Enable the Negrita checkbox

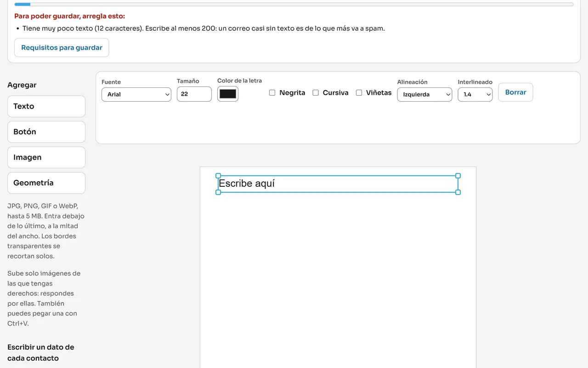(x=272, y=93)
